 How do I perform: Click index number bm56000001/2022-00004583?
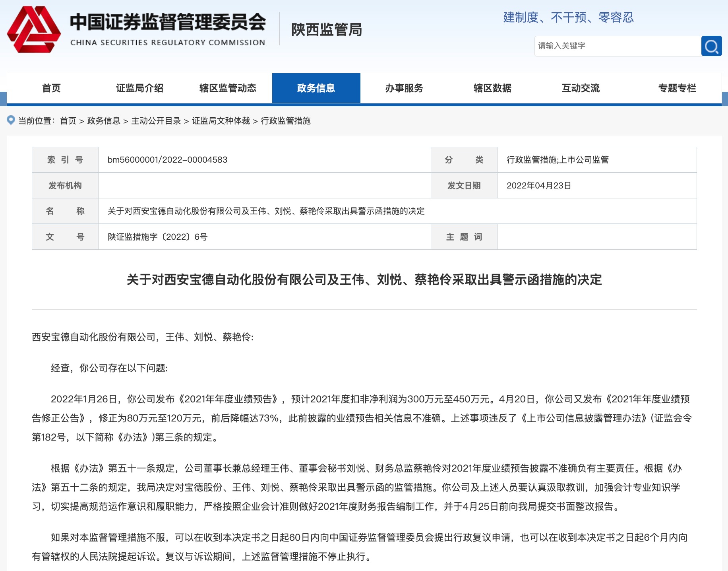167,160
